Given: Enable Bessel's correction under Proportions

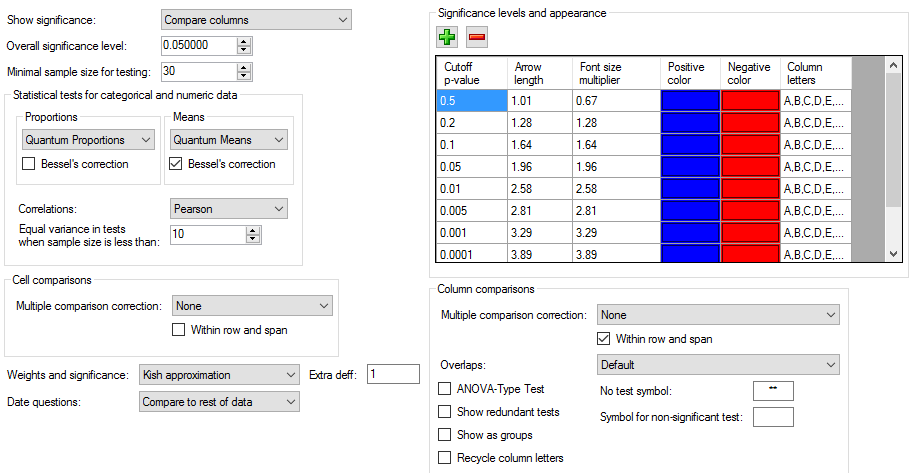Looking at the screenshot, I should pos(29,164).
